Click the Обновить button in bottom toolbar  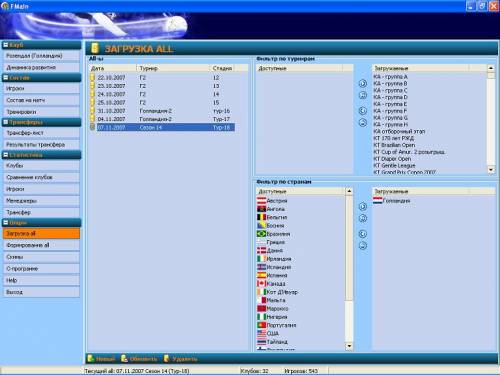tap(139, 359)
